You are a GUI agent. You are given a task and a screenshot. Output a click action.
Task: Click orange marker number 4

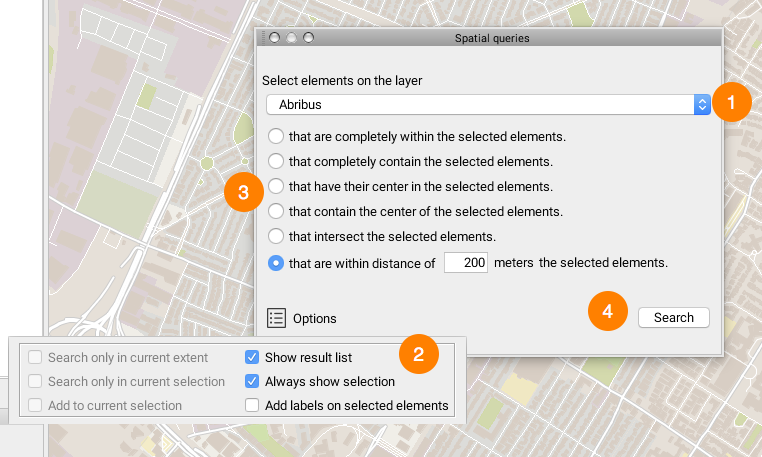pos(607,312)
